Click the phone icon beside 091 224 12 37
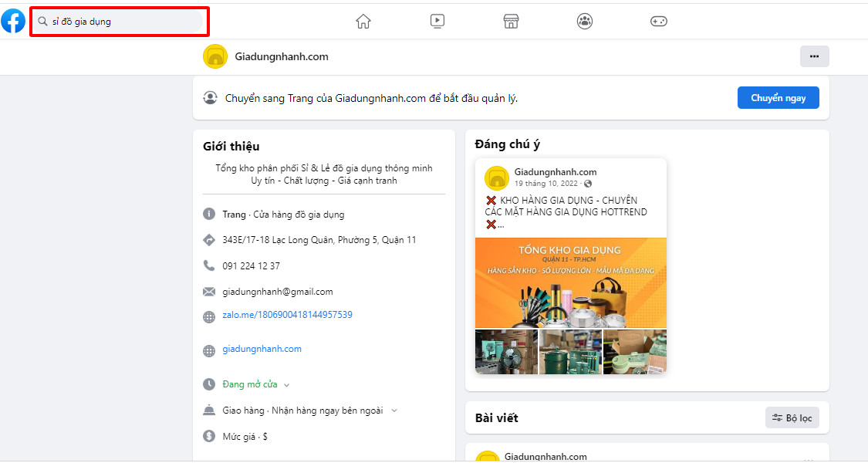The image size is (868, 463). click(x=208, y=265)
